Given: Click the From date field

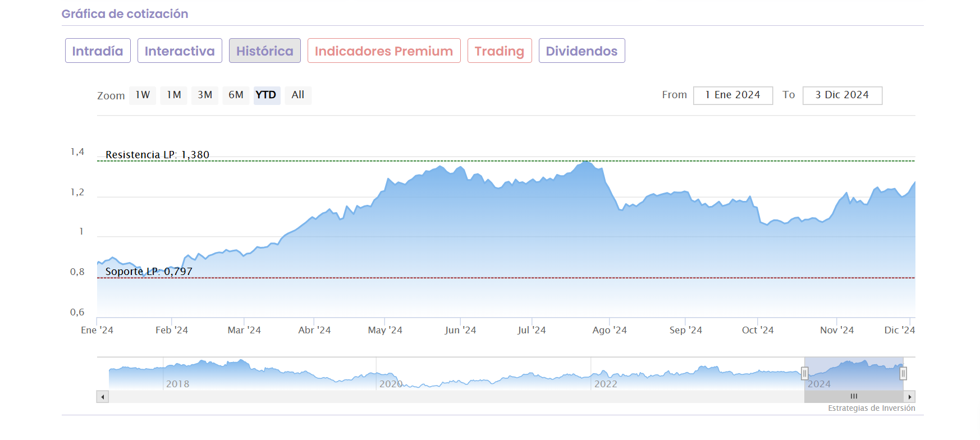Looking at the screenshot, I should [x=733, y=95].
